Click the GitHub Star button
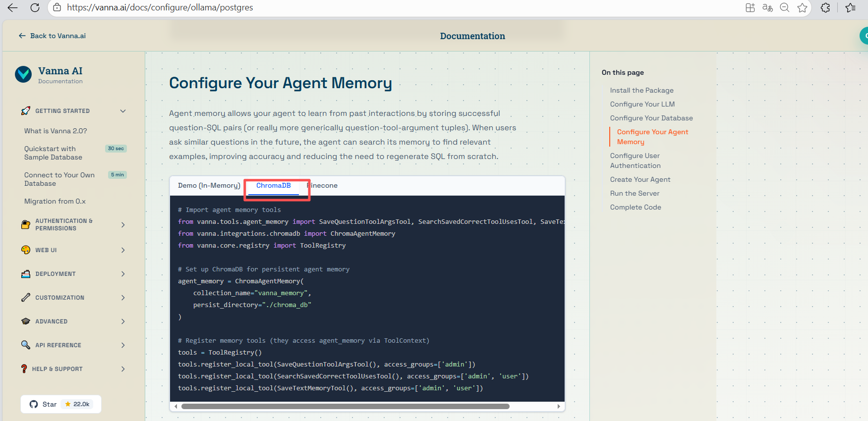Screen dimensions: 868x421 [61, 404]
